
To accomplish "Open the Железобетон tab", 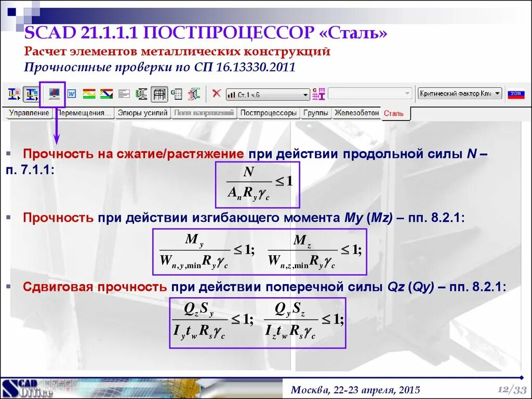I will tap(356, 113).
